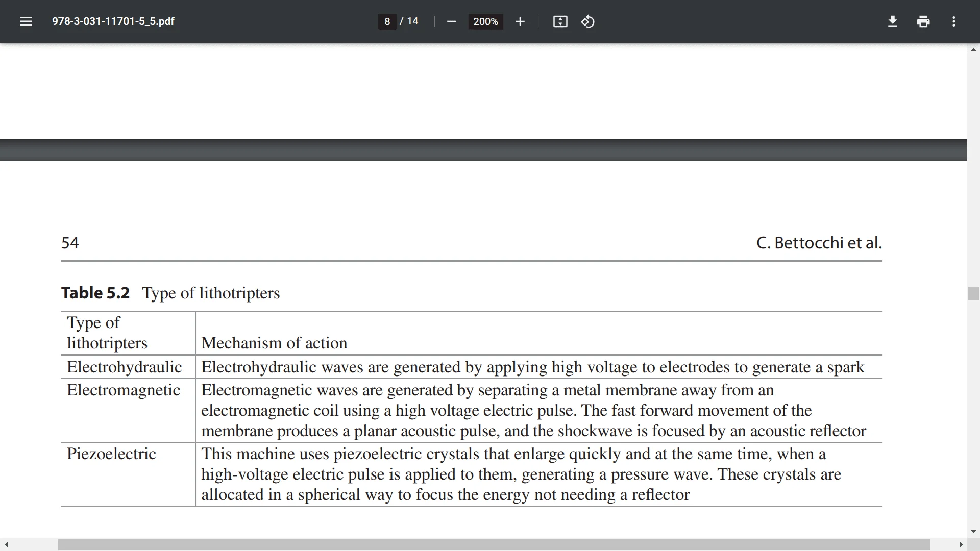Image resolution: width=980 pixels, height=551 pixels.
Task: Click the line starting 'This machine uses piezoelectric'
Action: tap(513, 454)
